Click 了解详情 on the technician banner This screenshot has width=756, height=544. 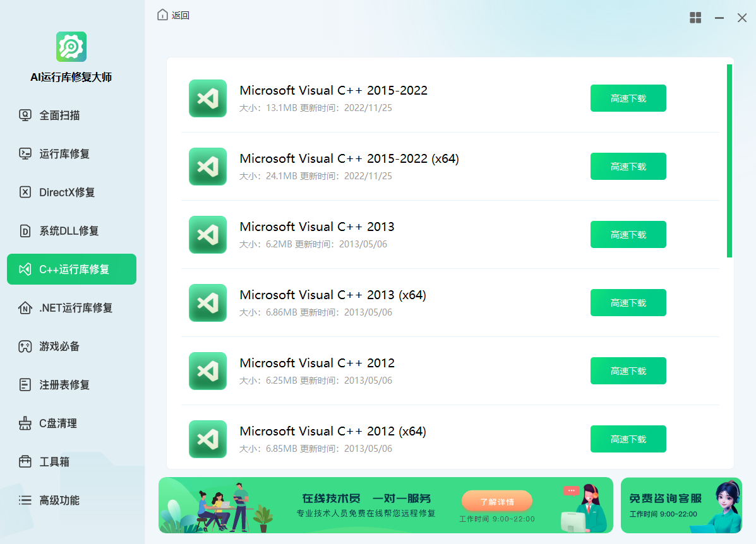coord(496,502)
